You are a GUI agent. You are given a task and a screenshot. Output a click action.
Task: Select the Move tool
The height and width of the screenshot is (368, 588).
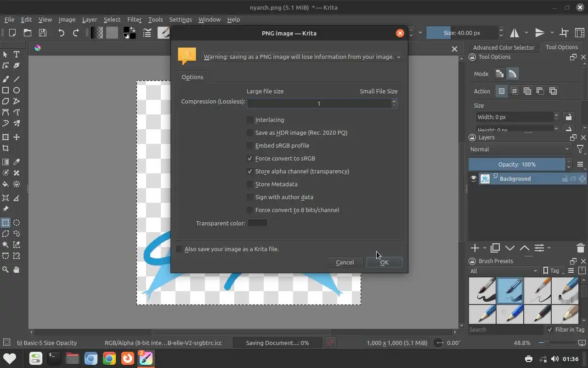tap(17, 137)
